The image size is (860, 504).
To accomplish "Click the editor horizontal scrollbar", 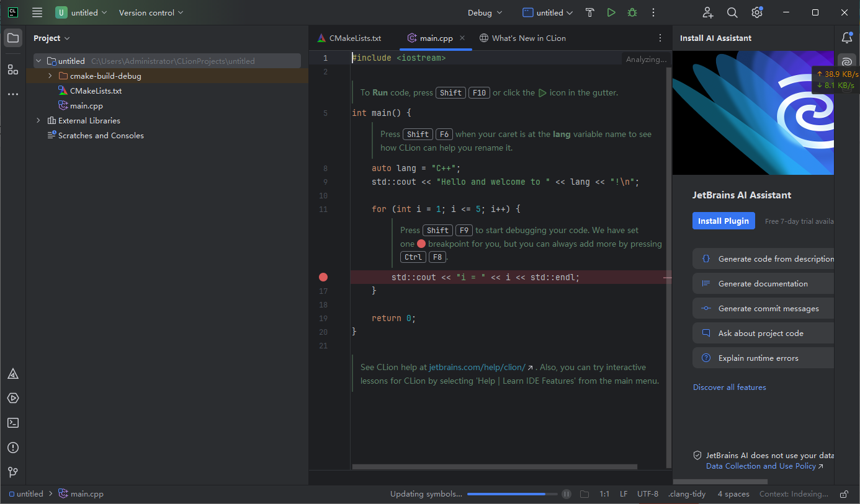I will tap(495, 467).
